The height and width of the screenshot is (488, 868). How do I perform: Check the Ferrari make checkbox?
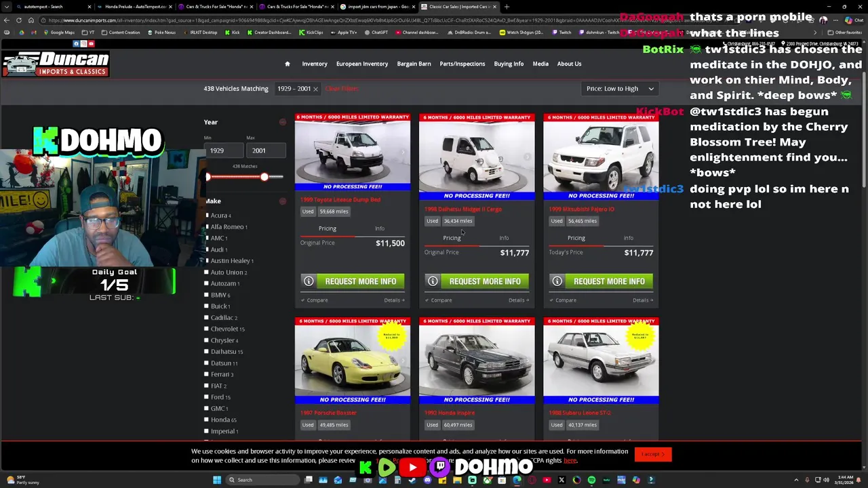click(x=207, y=374)
